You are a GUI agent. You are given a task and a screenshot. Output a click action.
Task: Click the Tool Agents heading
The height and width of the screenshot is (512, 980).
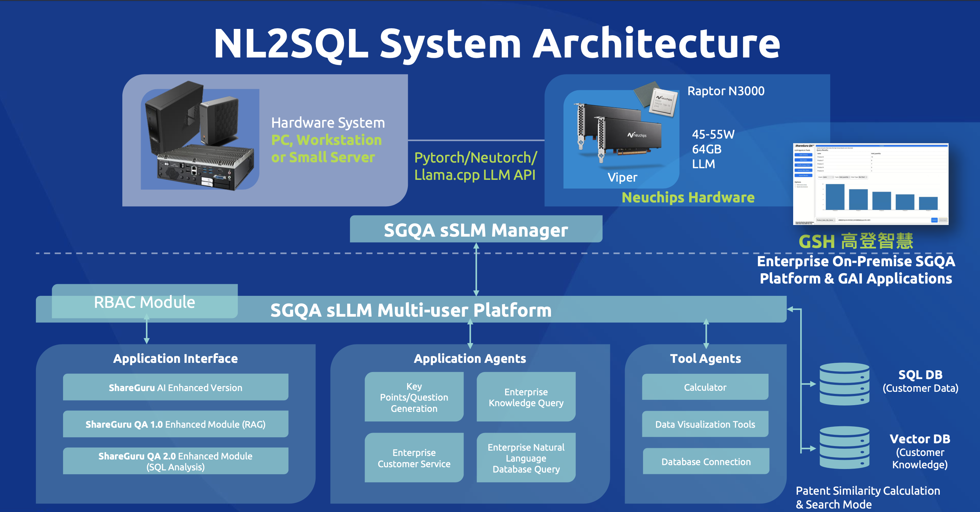click(x=705, y=358)
